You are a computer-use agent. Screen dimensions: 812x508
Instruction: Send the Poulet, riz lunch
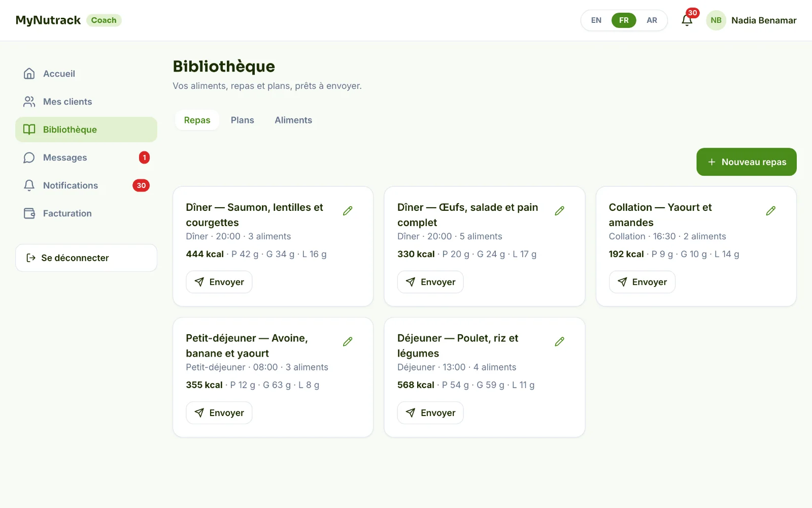click(430, 413)
